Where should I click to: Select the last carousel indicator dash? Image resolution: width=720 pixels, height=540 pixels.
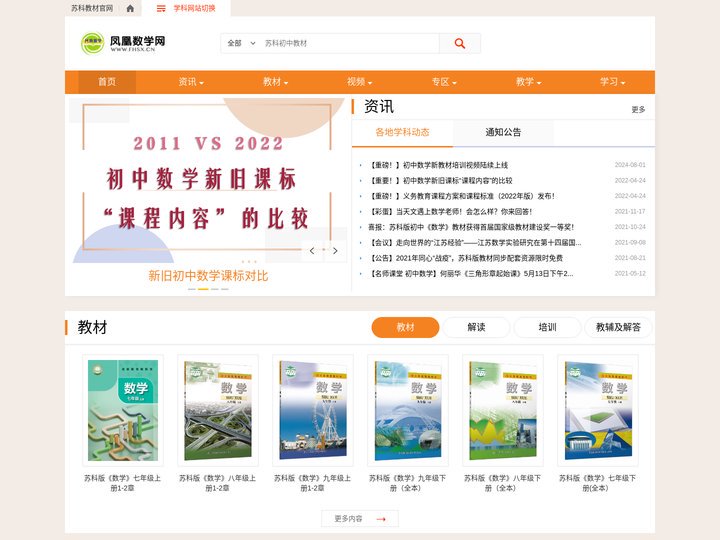coord(225,289)
